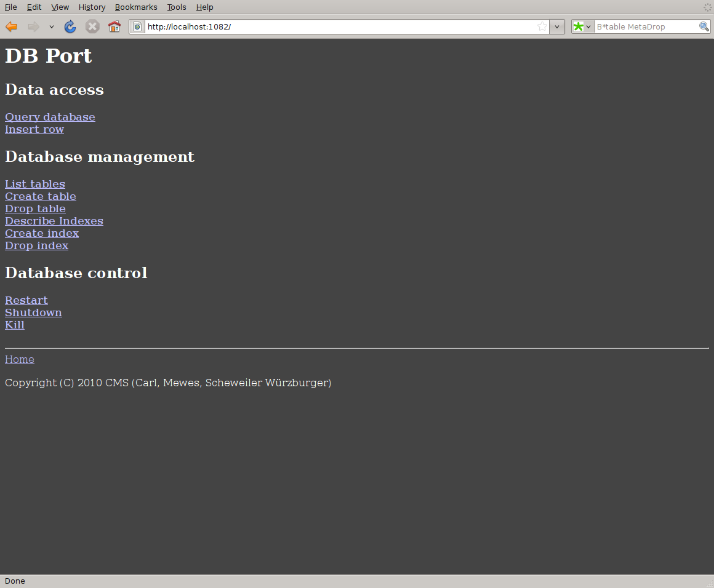
Task: Click the Home footer link
Action: pos(20,360)
